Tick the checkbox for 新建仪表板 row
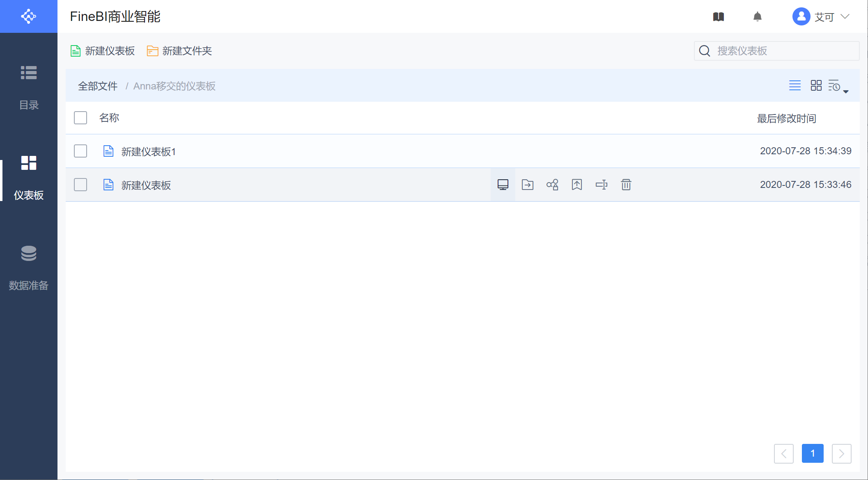 (x=80, y=185)
